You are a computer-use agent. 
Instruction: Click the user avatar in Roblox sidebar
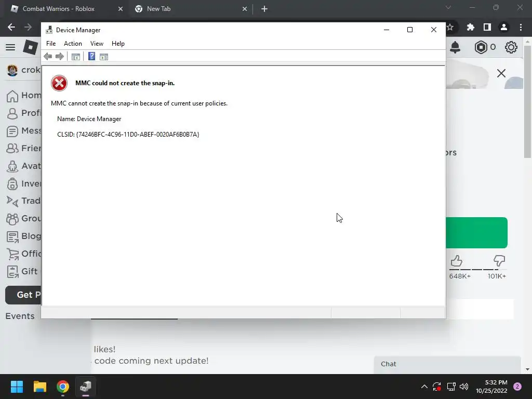(12, 70)
